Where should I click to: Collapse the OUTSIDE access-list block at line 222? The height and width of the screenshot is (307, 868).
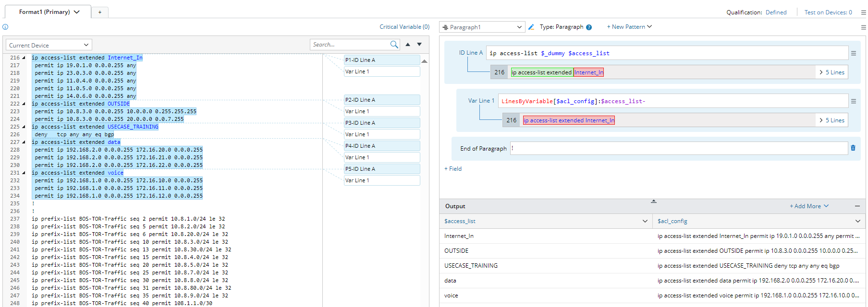[24, 104]
